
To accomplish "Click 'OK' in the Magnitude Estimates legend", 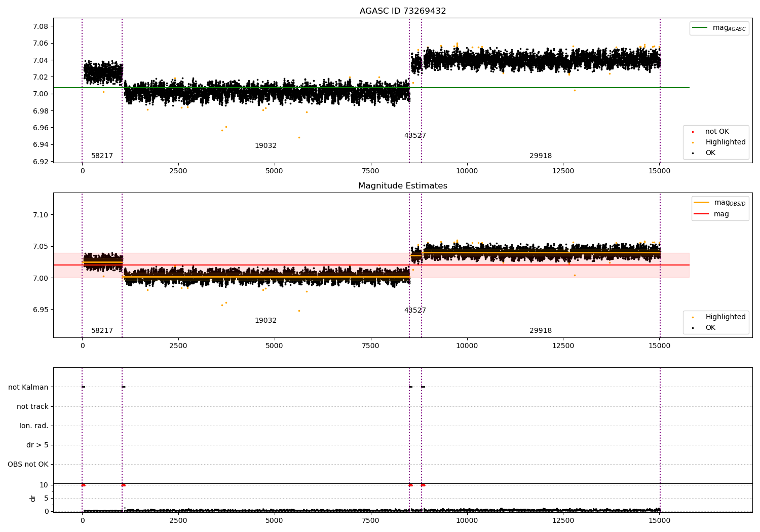I will point(704,328).
